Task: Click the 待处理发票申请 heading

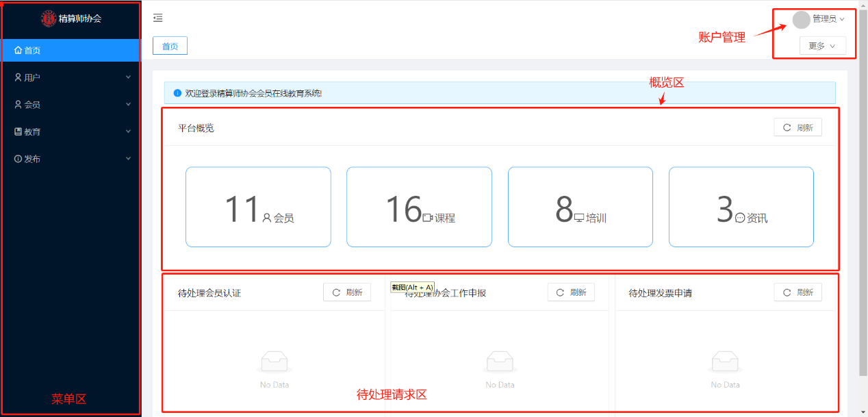Action: pyautogui.click(x=661, y=293)
